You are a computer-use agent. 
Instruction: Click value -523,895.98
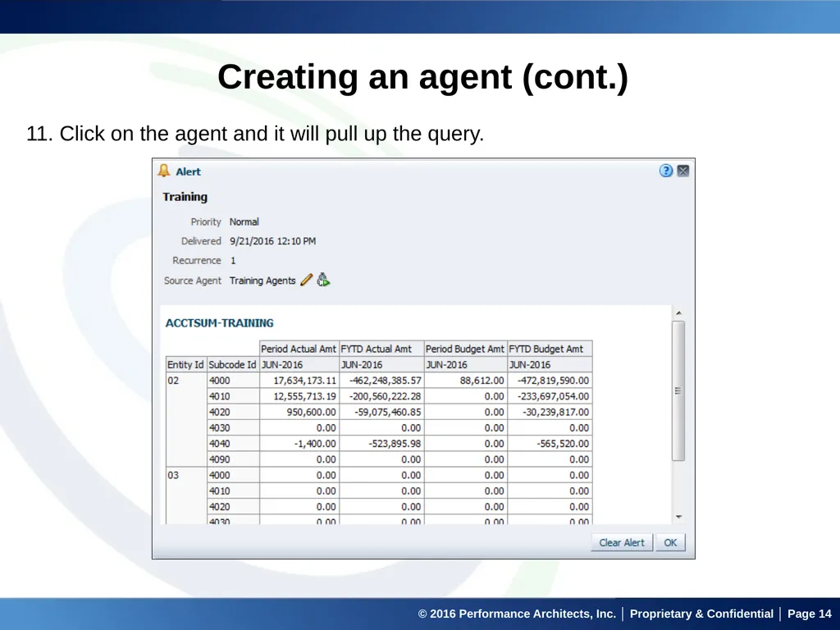pyautogui.click(x=395, y=444)
